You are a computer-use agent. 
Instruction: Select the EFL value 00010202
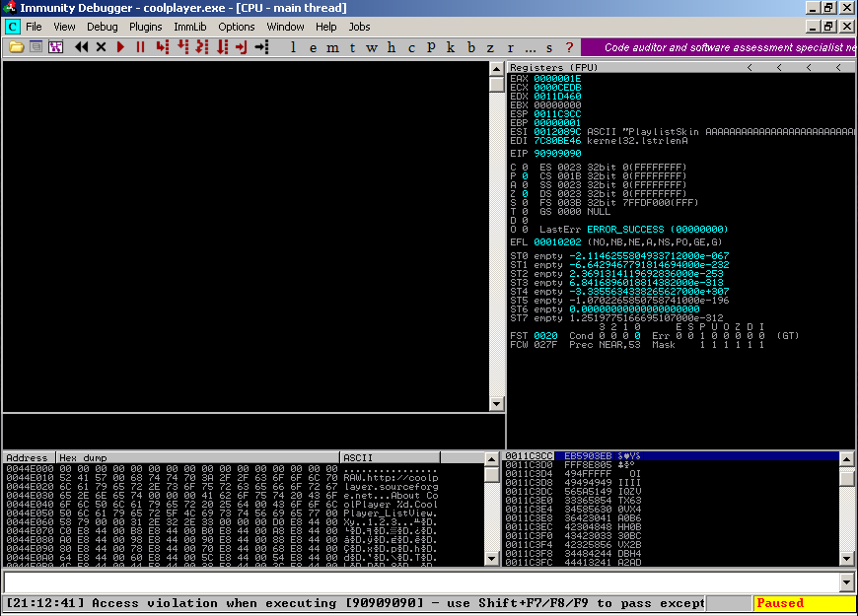[557, 241]
